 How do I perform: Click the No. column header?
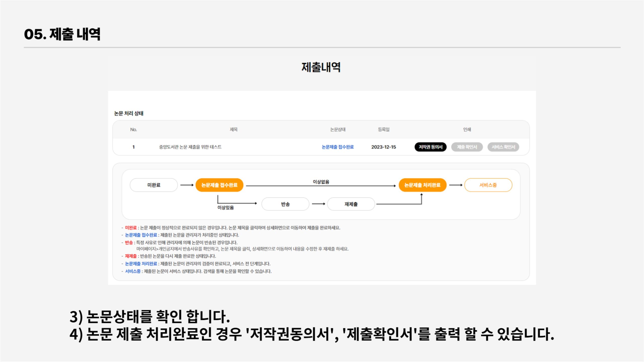pyautogui.click(x=133, y=129)
